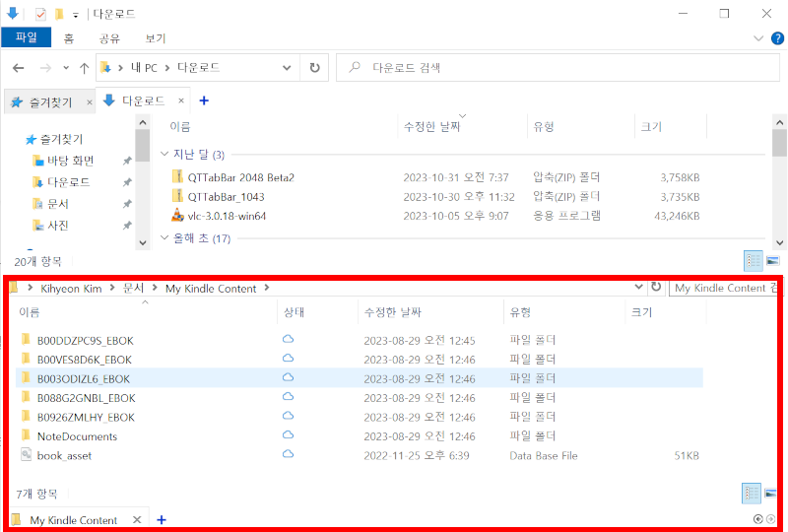Click Kihyeon Kim breadcrumb segment
The height and width of the screenshot is (532, 788).
71,289
